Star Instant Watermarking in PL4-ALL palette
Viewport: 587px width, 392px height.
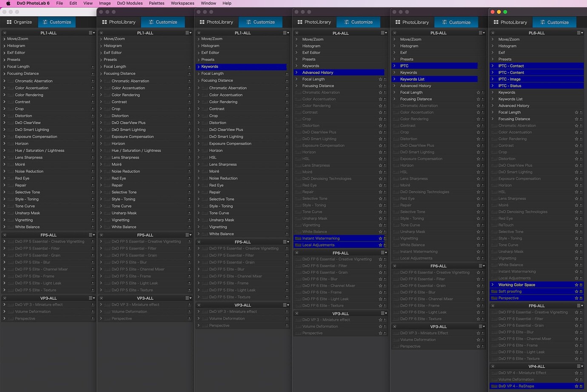pyautogui.click(x=380, y=239)
